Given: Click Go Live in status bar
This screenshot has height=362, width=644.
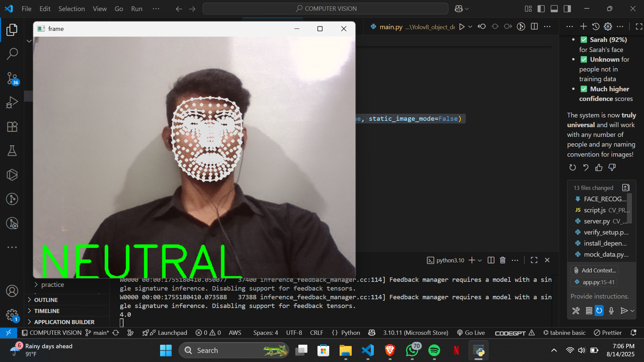Looking at the screenshot, I should click(x=471, y=333).
